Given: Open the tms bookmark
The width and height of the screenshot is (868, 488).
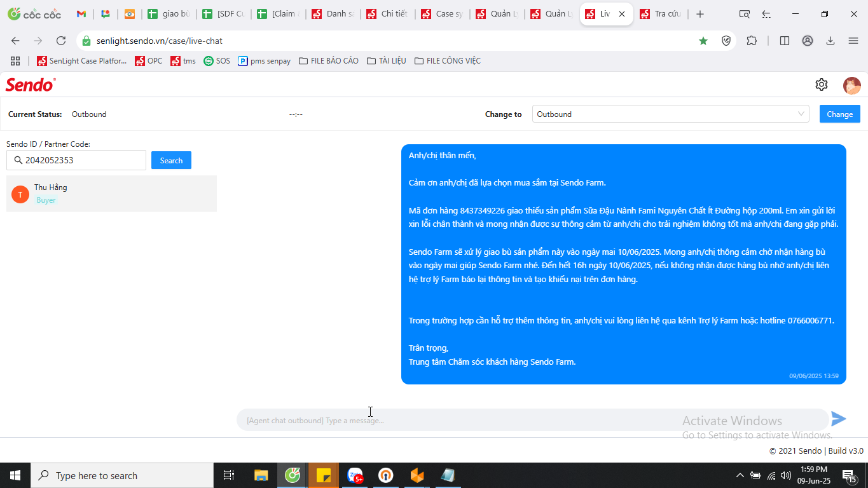Looking at the screenshot, I should pyautogui.click(x=183, y=61).
